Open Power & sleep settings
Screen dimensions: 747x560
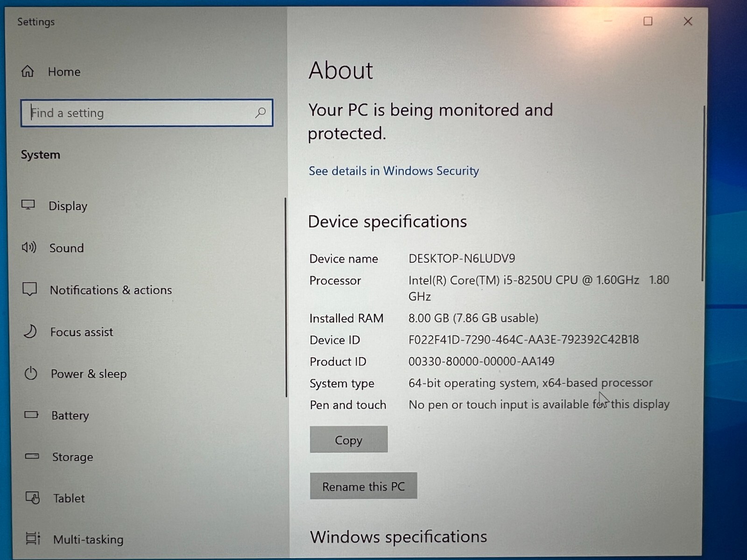[89, 374]
